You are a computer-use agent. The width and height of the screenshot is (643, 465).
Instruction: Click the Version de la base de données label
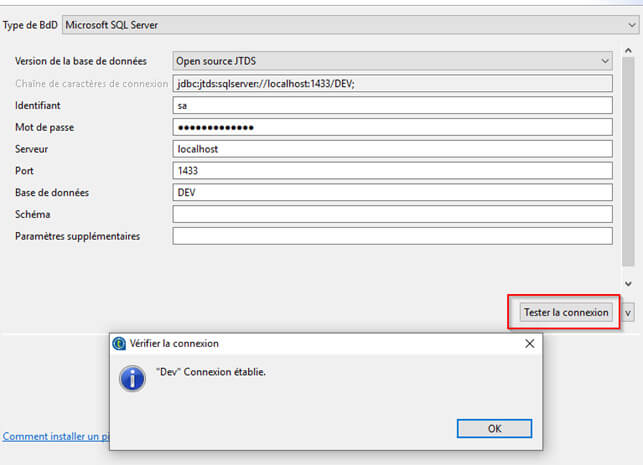click(81, 61)
